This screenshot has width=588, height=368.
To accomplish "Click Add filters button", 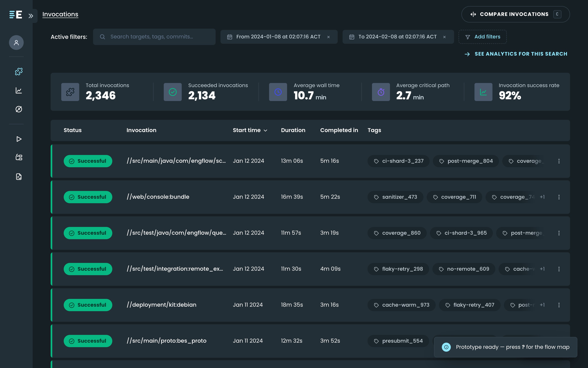I will (482, 37).
